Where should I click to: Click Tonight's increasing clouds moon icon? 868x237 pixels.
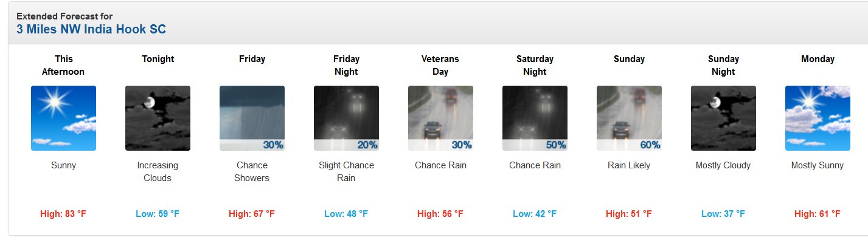[158, 118]
